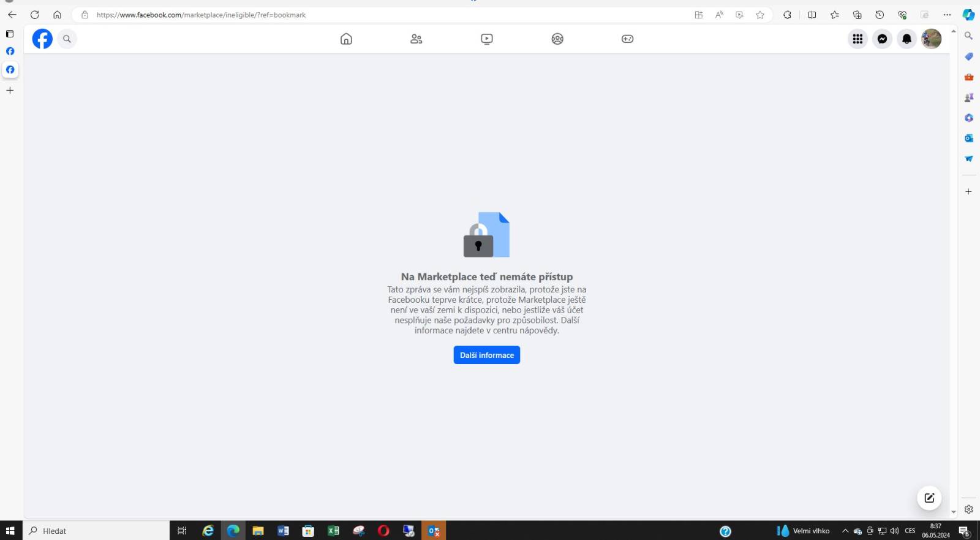Open Browser essentials heart icon

902,15
